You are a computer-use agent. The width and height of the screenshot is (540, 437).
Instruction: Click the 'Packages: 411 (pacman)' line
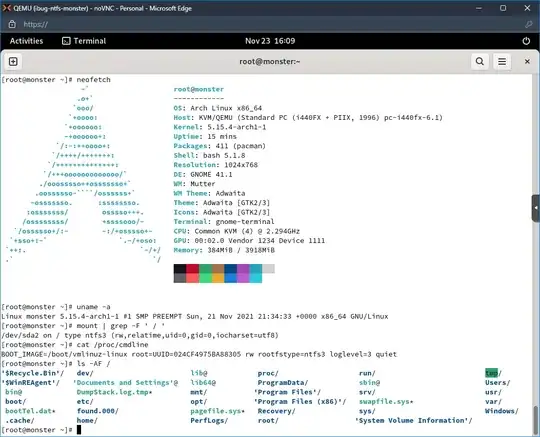tap(220, 146)
